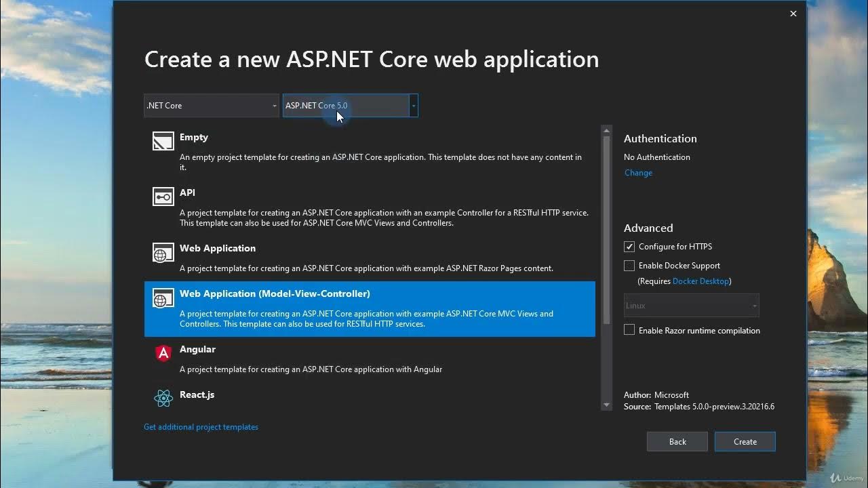Image resolution: width=868 pixels, height=488 pixels.
Task: Click the Model-View-Controller template icon
Action: [163, 298]
